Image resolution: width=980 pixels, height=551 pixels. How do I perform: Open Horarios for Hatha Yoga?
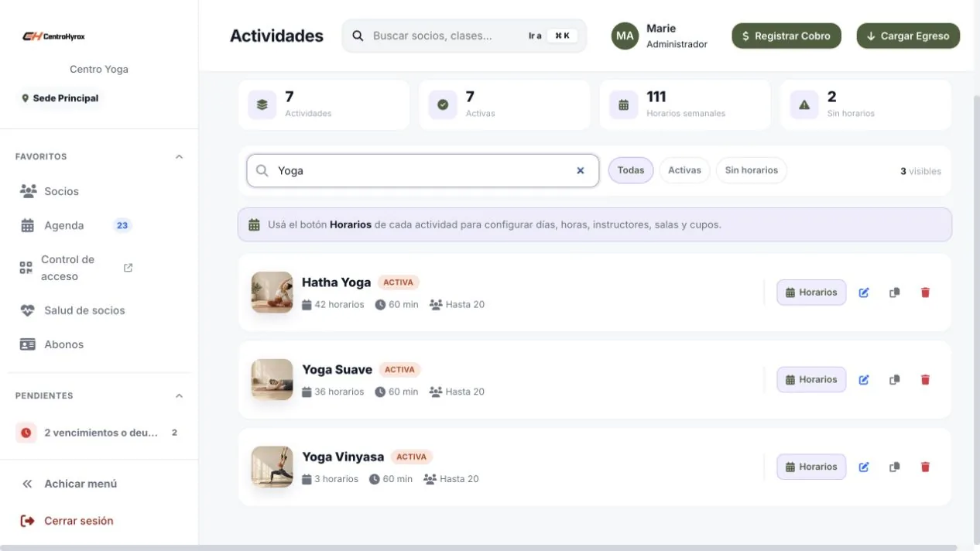click(x=811, y=293)
